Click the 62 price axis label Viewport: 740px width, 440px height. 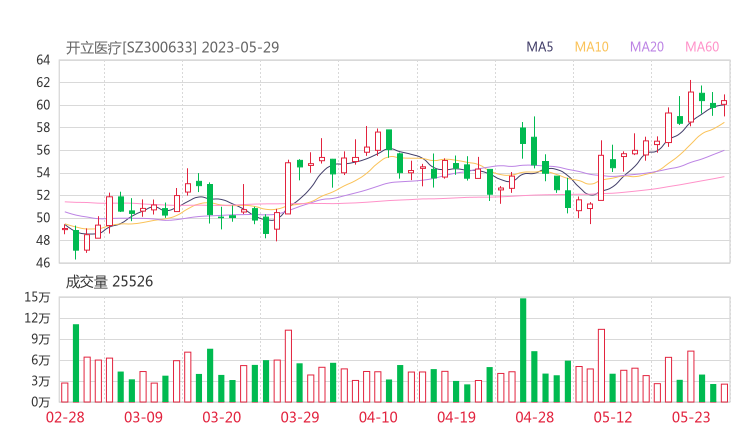click(x=43, y=83)
